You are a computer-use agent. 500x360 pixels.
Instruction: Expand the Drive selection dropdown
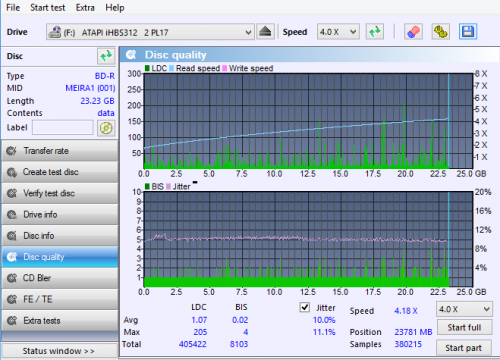(x=150, y=32)
